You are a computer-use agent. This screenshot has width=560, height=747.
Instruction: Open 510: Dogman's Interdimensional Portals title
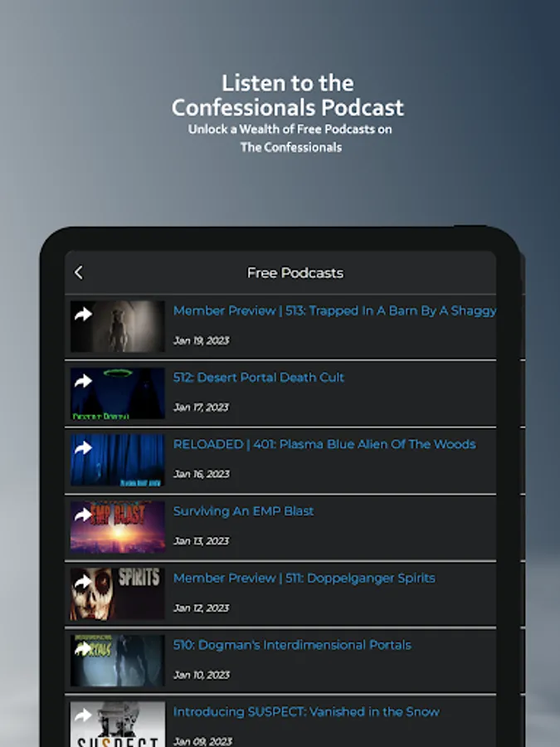292,645
